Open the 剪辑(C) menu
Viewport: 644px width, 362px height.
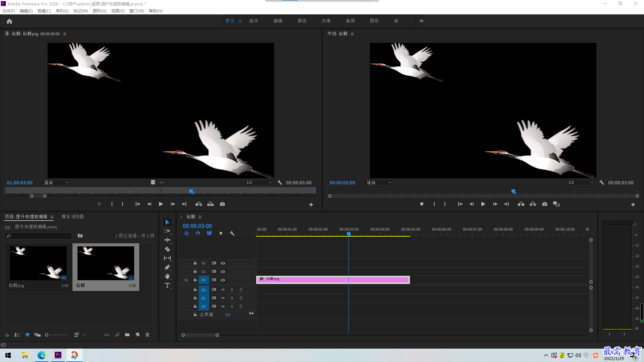tap(44, 11)
